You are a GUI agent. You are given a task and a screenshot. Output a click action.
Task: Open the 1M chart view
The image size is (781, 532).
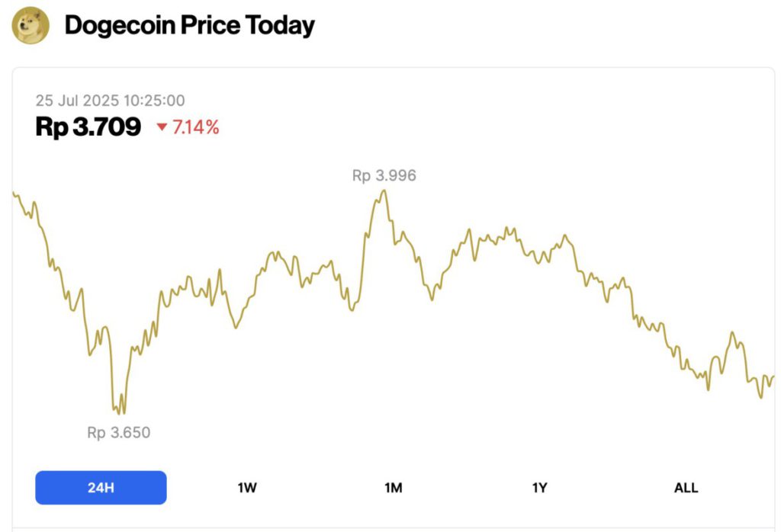393,487
